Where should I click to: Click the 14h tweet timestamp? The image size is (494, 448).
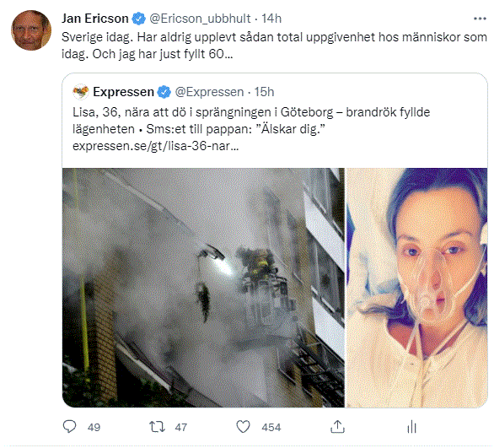(271, 19)
